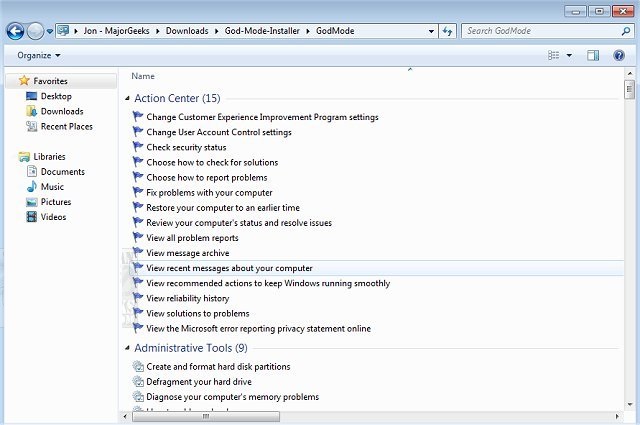Expand the arrow after God-Mode-Installer breadcrumb

point(308,31)
